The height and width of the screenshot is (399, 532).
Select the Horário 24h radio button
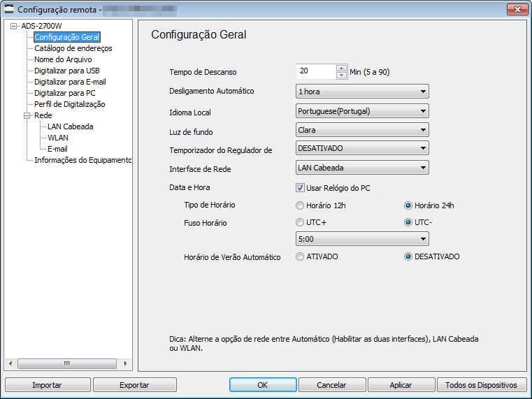pos(408,205)
